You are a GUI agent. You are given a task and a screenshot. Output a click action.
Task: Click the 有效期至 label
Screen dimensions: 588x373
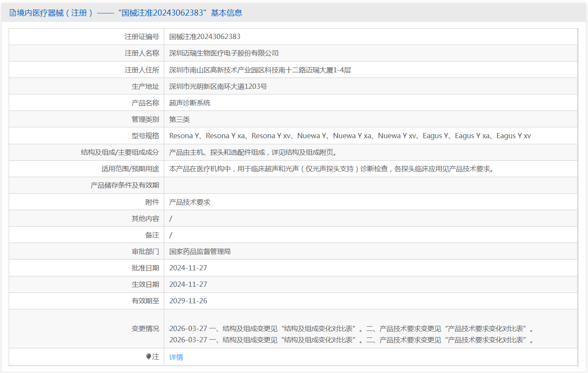pyautogui.click(x=145, y=301)
